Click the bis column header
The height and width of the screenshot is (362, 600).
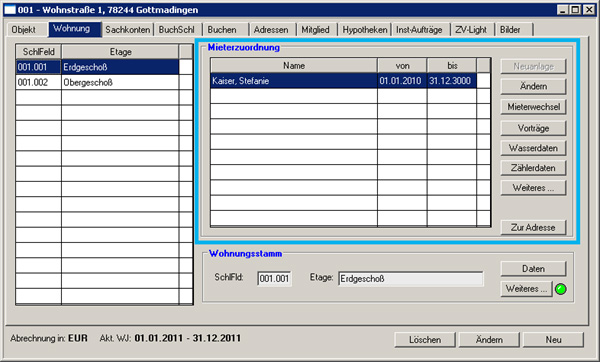tap(452, 65)
